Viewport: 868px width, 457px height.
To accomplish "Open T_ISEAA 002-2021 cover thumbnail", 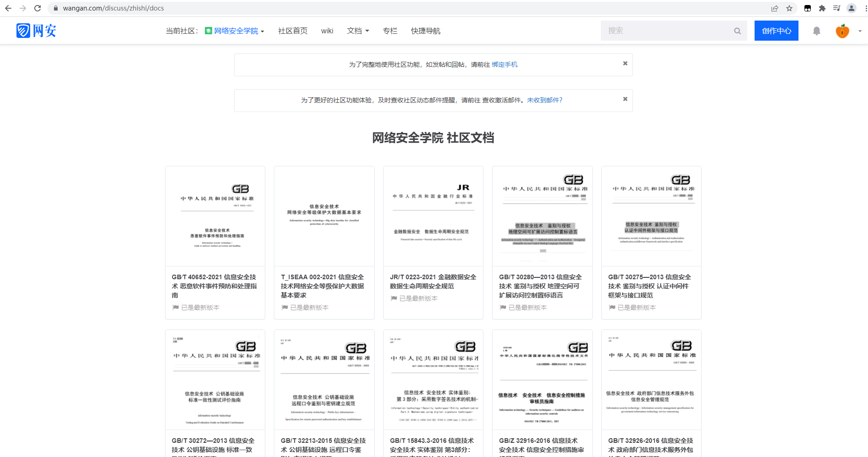I will (324, 216).
